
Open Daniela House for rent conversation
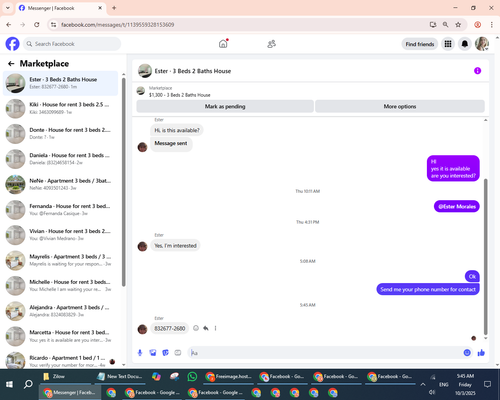click(61, 159)
